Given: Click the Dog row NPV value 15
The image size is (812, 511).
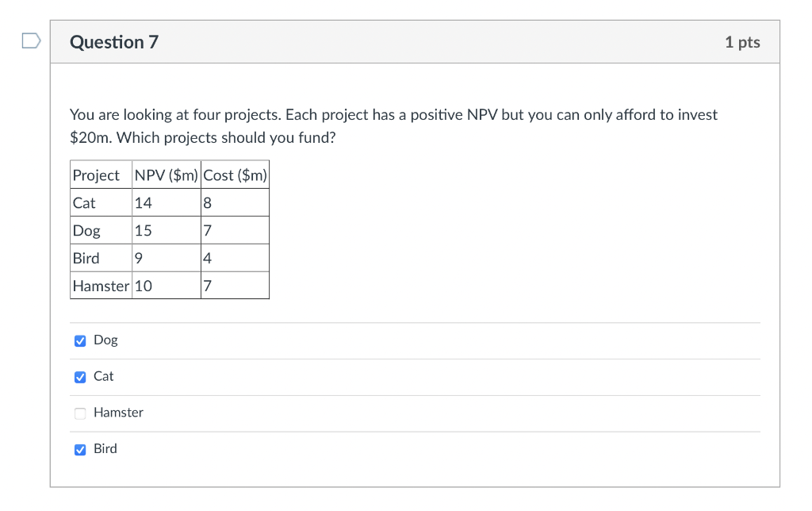Looking at the screenshot, I should point(142,230).
